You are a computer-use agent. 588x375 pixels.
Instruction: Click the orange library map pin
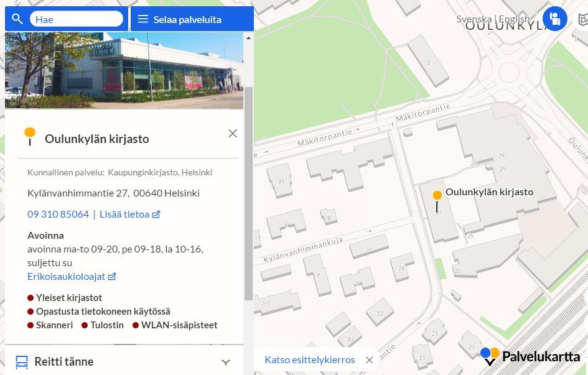tap(437, 201)
